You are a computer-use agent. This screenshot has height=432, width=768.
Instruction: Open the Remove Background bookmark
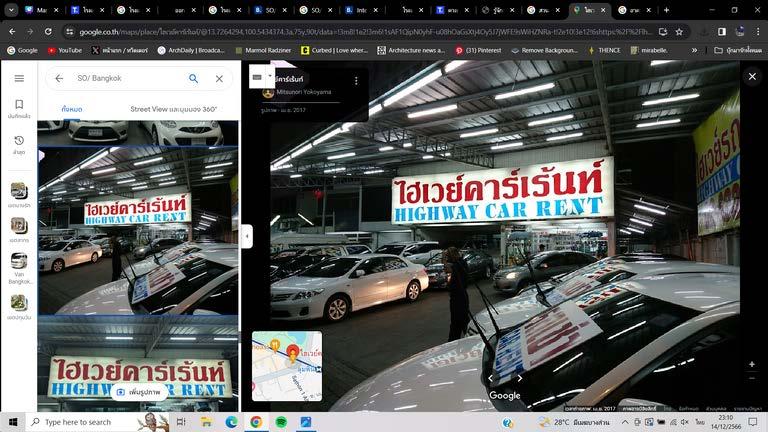pos(544,50)
